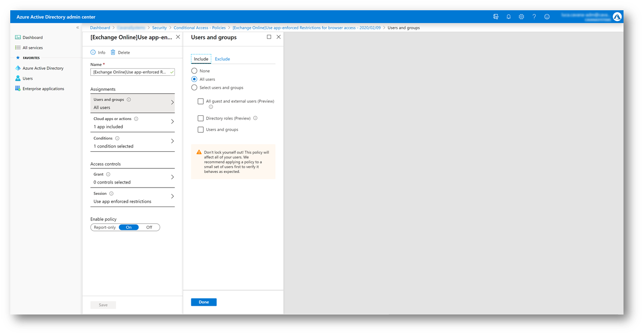The height and width of the screenshot is (335, 644).
Task: Go to Dashboard breadcrumb link
Action: (x=100, y=28)
